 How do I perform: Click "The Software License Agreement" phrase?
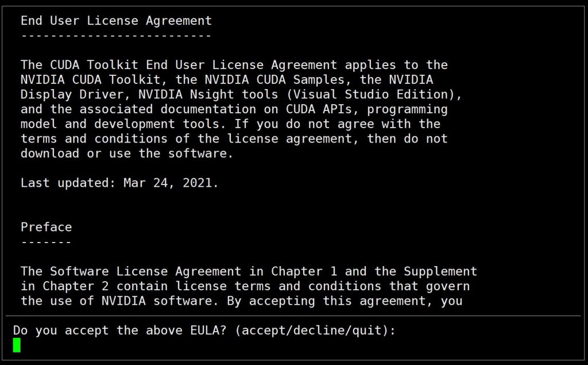130,271
